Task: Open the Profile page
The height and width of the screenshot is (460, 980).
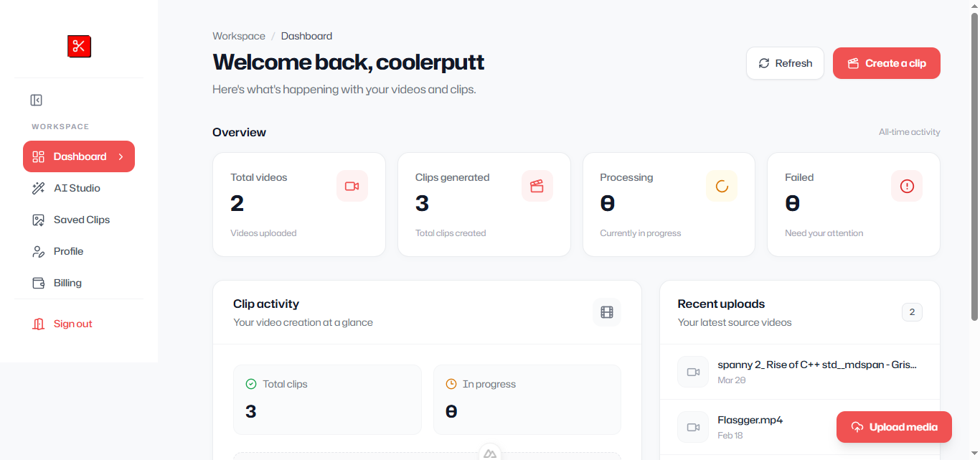Action: [79, 251]
